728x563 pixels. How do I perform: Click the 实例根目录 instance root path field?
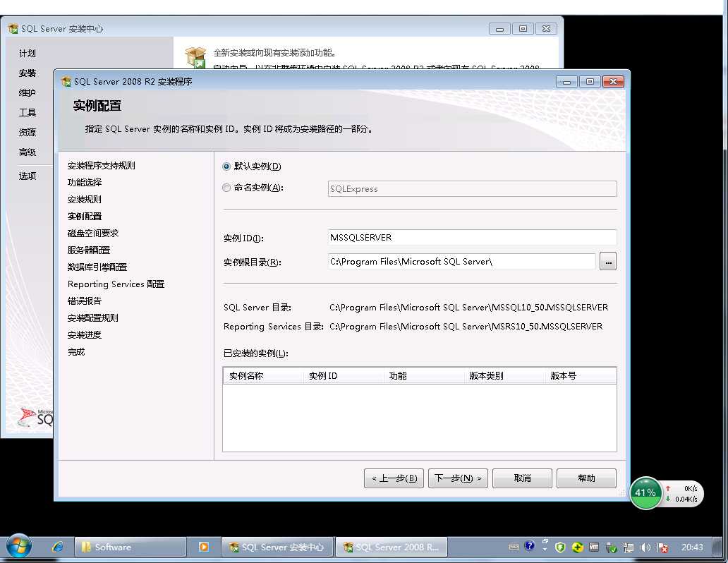coord(461,262)
